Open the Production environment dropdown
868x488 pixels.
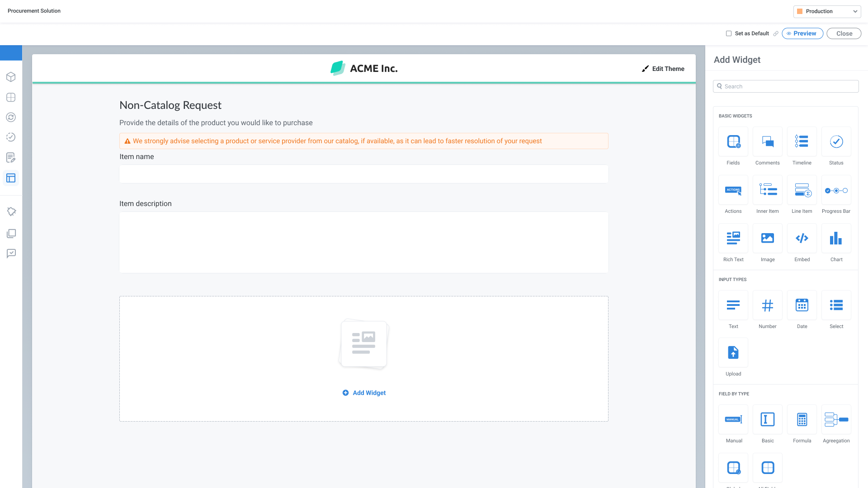827,11
